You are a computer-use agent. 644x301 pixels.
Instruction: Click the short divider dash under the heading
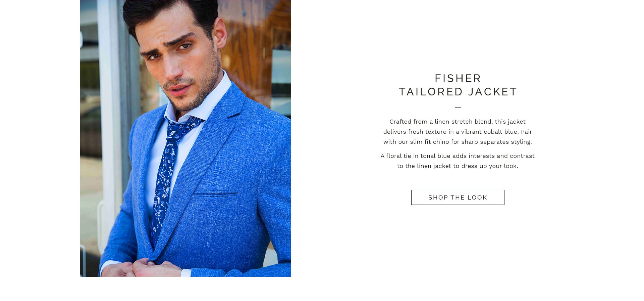click(458, 107)
